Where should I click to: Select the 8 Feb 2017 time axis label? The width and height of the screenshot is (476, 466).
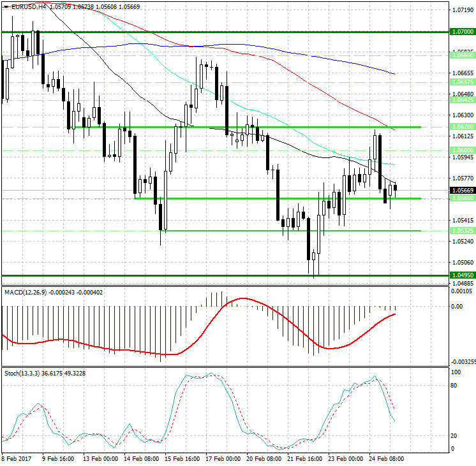coord(17,458)
